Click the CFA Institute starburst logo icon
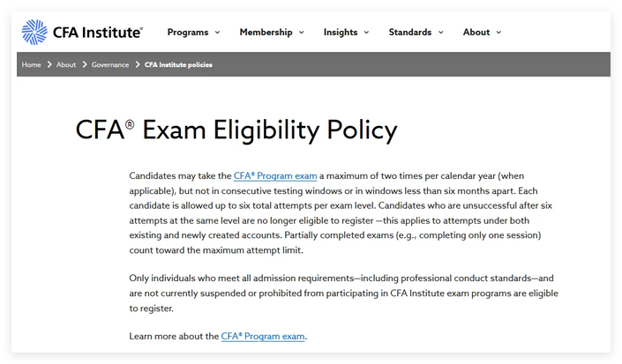Image resolution: width=622 pixels, height=364 pixels. pyautogui.click(x=34, y=32)
